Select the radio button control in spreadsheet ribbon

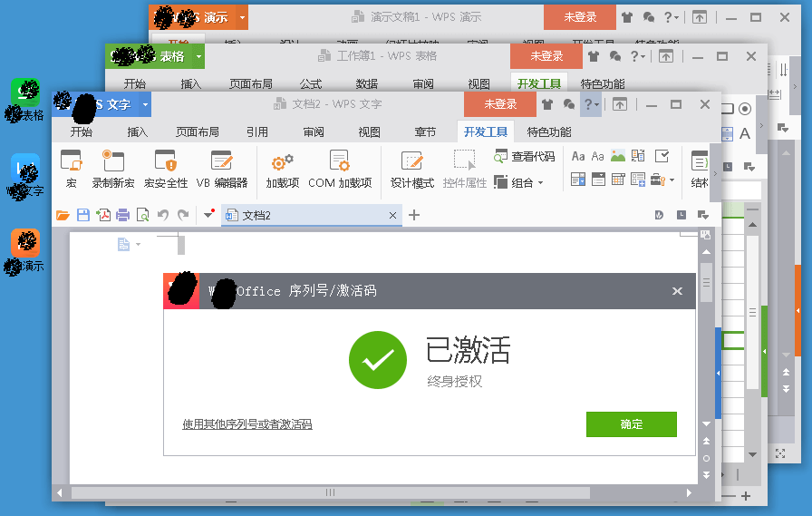pyautogui.click(x=745, y=109)
